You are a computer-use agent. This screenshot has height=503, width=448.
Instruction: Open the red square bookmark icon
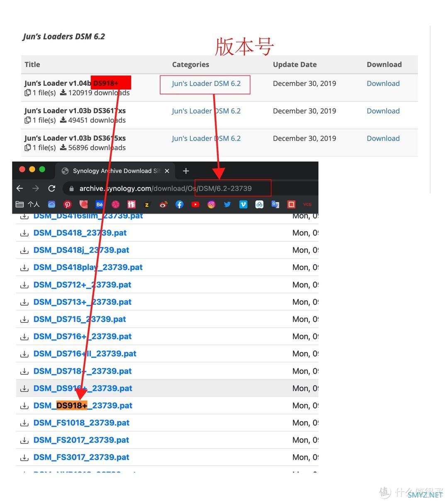tap(291, 204)
